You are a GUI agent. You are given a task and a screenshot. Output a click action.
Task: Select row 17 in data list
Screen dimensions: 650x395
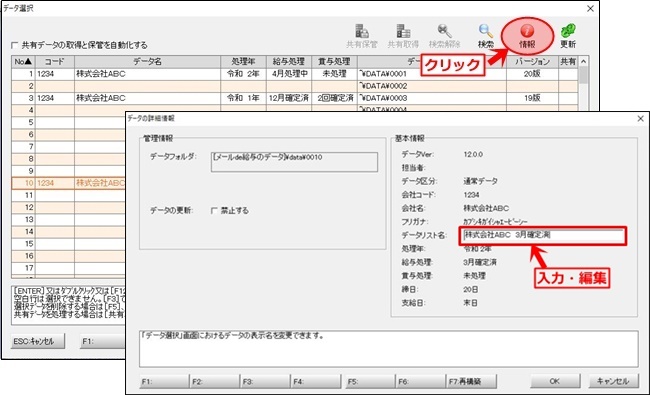point(68,268)
